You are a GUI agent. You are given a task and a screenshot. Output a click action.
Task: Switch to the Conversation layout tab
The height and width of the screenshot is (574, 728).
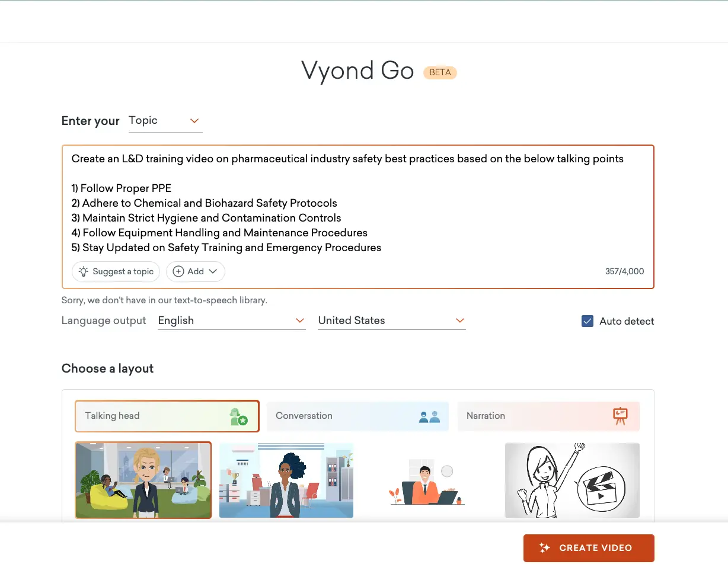coord(358,416)
